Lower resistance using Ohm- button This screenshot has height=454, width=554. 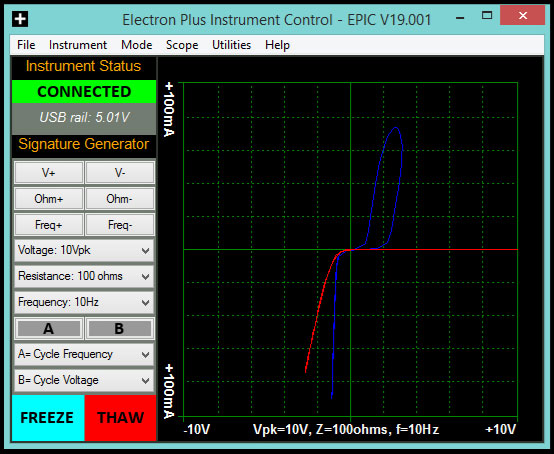click(120, 199)
